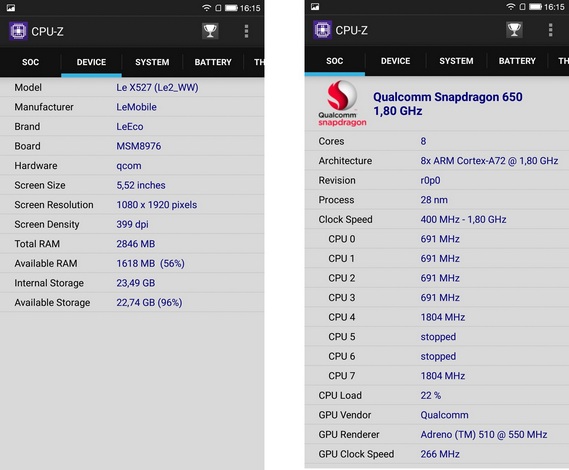
Task: Tap the trophy icon in left CPU-Z screen
Action: [210, 31]
